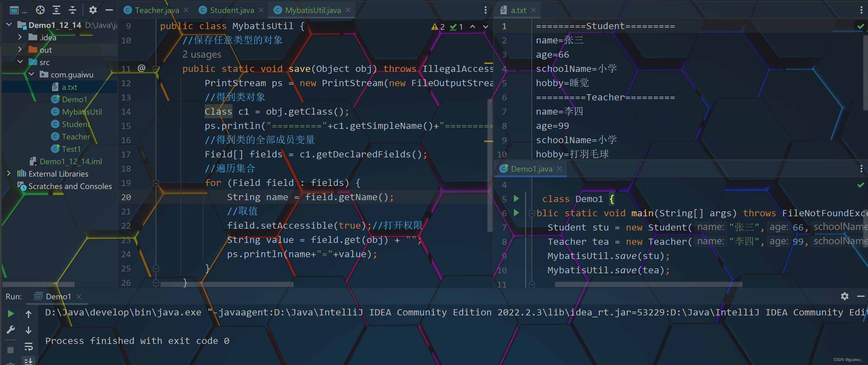Open run configuration wrench icon
Viewport: 868px width, 365px height.
point(11,329)
